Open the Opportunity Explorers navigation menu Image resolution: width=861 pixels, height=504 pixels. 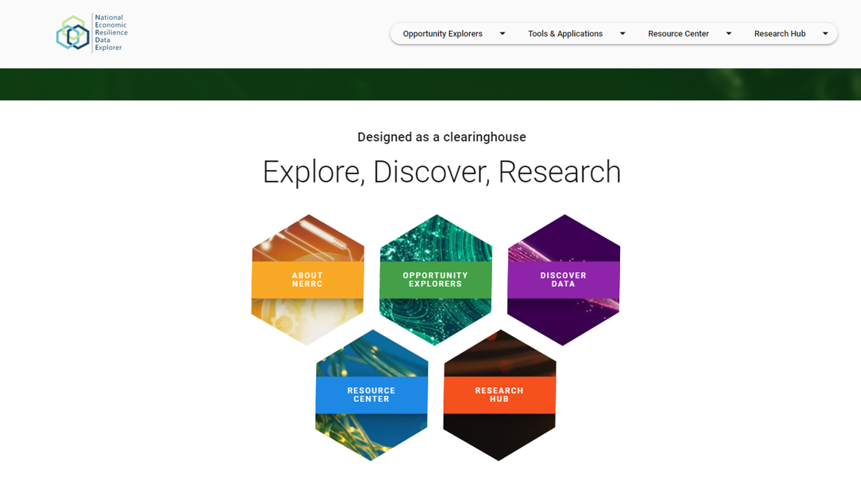pos(443,34)
